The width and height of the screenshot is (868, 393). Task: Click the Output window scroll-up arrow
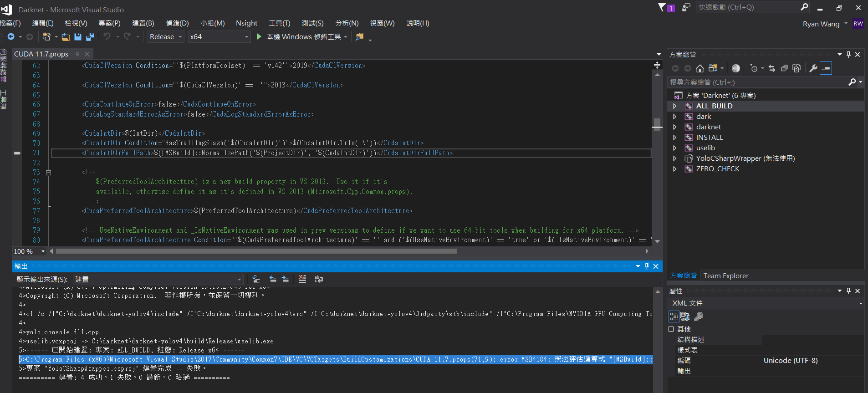[658, 291]
